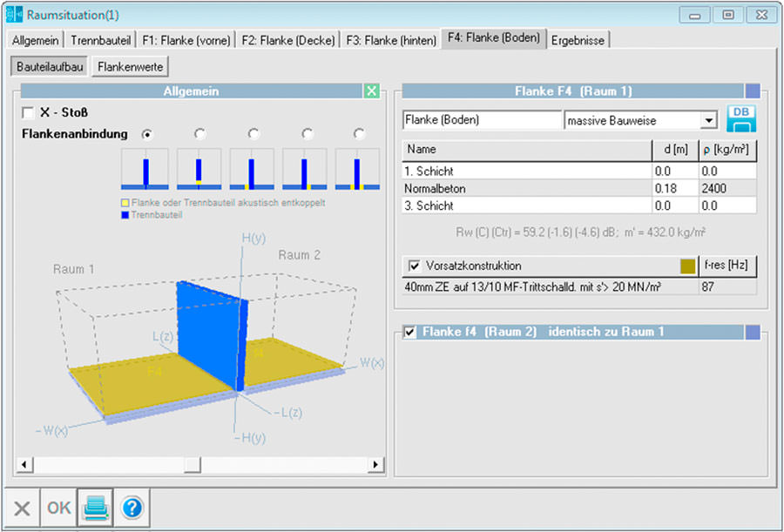Select the second Flankenanbindung radio button

click(200, 134)
